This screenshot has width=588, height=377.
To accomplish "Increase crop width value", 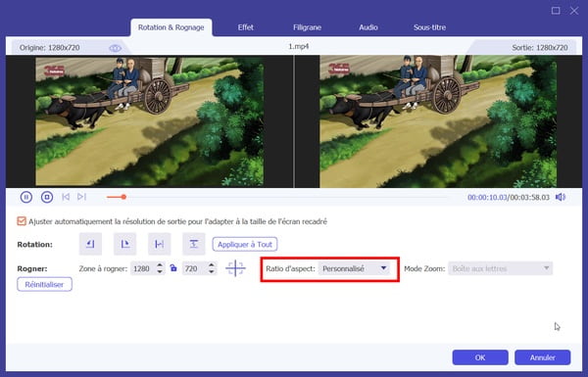I will click(160, 265).
